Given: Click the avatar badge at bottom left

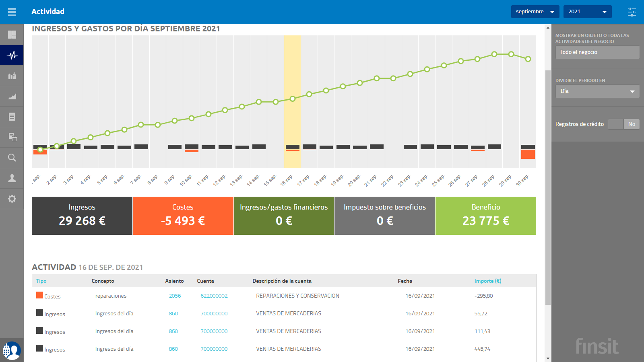Looking at the screenshot, I should pos(12,350).
